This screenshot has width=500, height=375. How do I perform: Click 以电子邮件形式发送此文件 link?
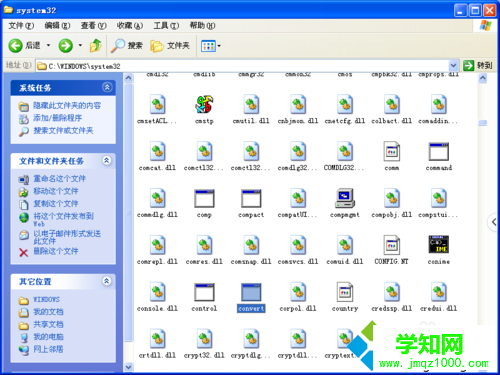[x=67, y=237]
